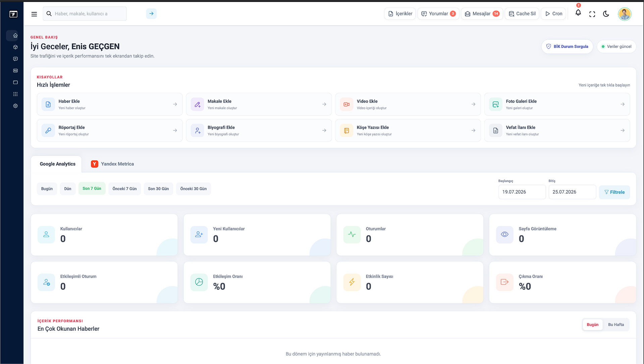Screen dimensions: 644x364
Task: Click the Filtrele button
Action: (614, 192)
